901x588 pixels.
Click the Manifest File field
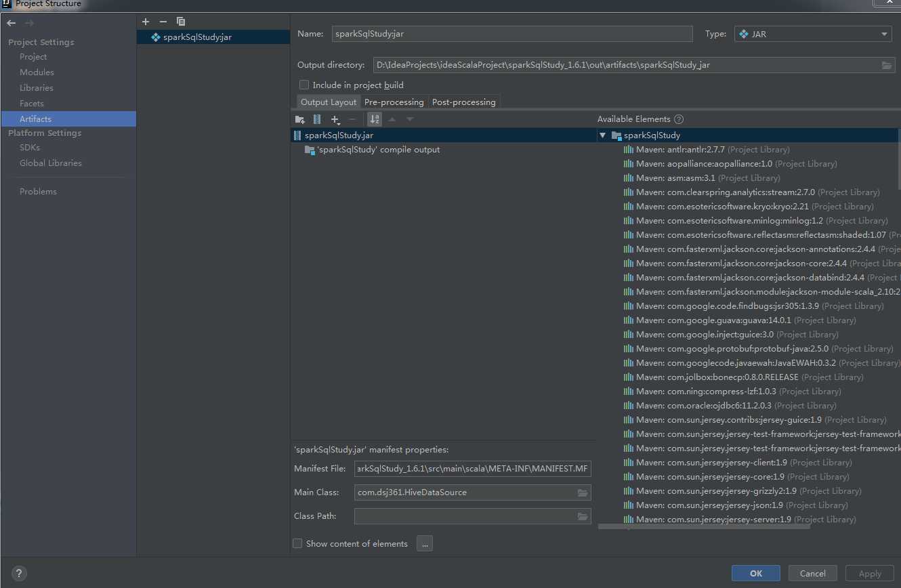tap(473, 469)
